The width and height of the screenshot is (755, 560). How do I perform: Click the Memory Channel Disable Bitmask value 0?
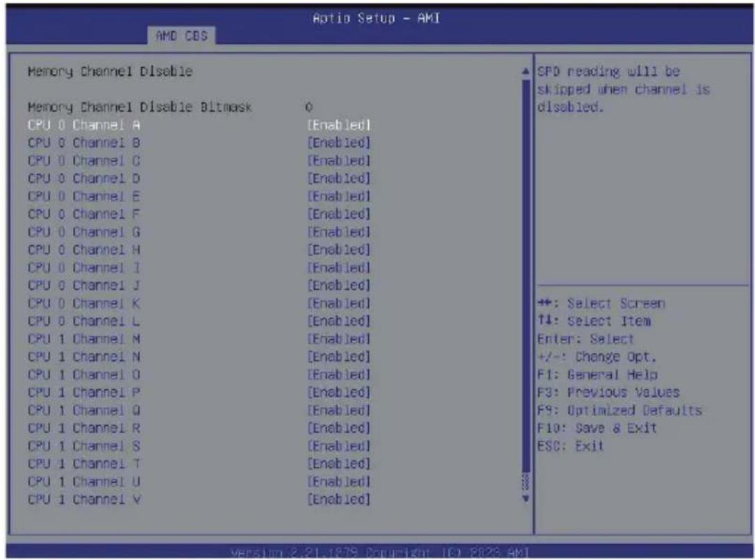coord(308,107)
